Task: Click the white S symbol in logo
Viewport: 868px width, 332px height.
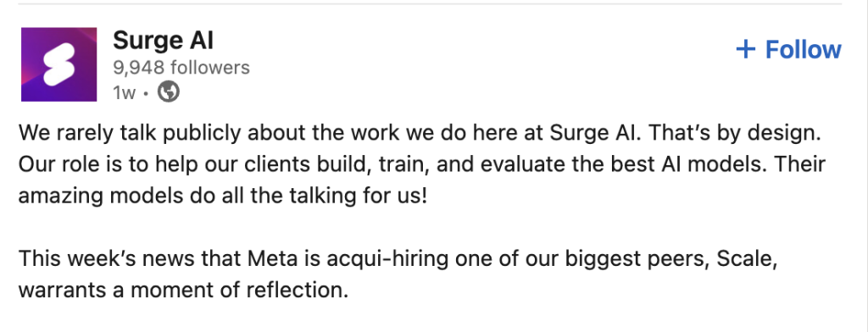Action: coord(58,64)
